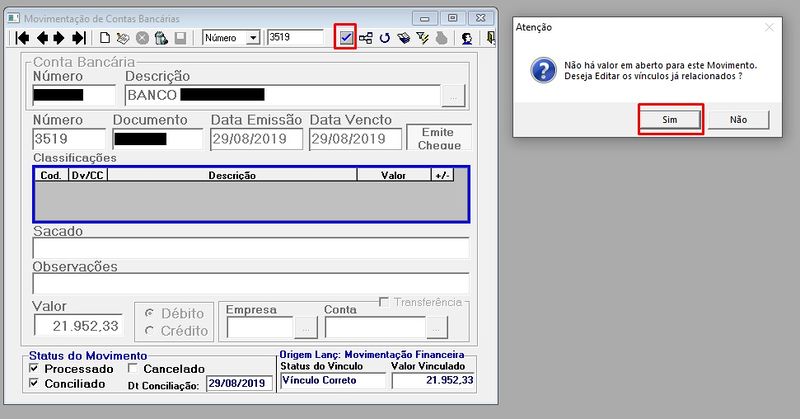Viewport: 800px width, 419px height.
Task: Click the Descrição column header in Classificações
Action: (x=232, y=175)
